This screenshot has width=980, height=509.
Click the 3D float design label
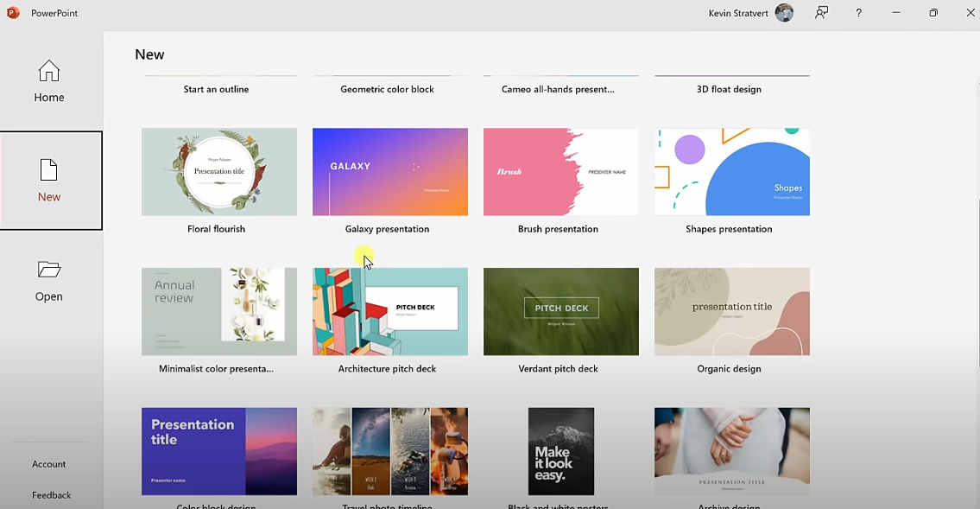729,89
